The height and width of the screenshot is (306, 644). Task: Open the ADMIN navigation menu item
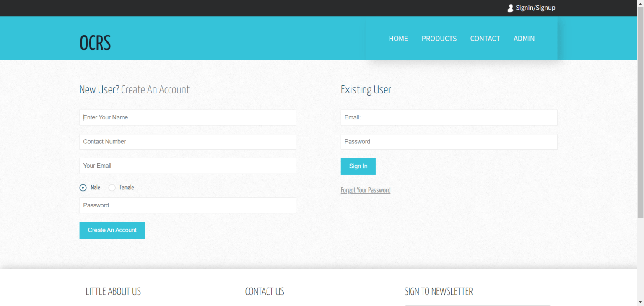point(524,38)
